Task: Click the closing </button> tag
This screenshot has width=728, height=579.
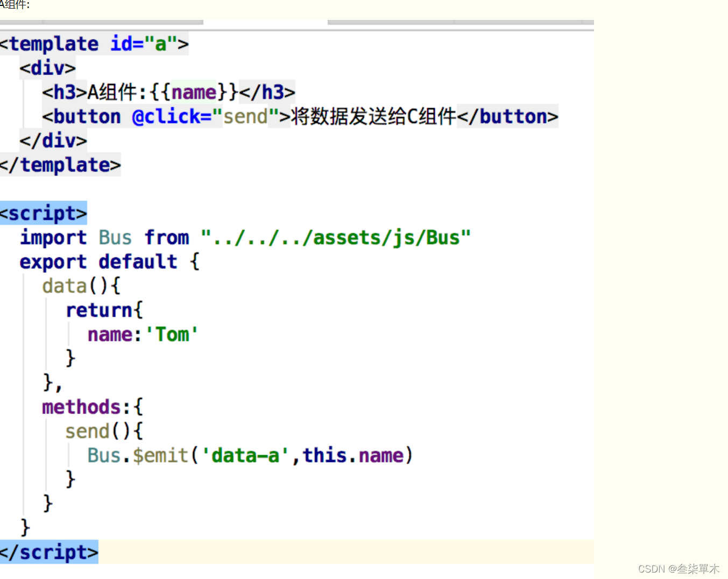Action: 508,116
